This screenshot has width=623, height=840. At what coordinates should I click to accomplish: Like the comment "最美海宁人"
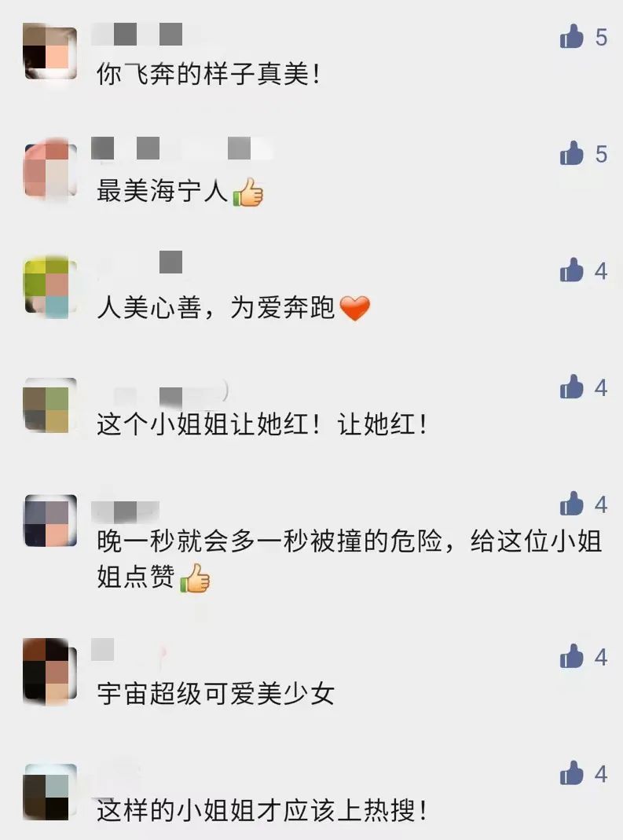[x=571, y=154]
